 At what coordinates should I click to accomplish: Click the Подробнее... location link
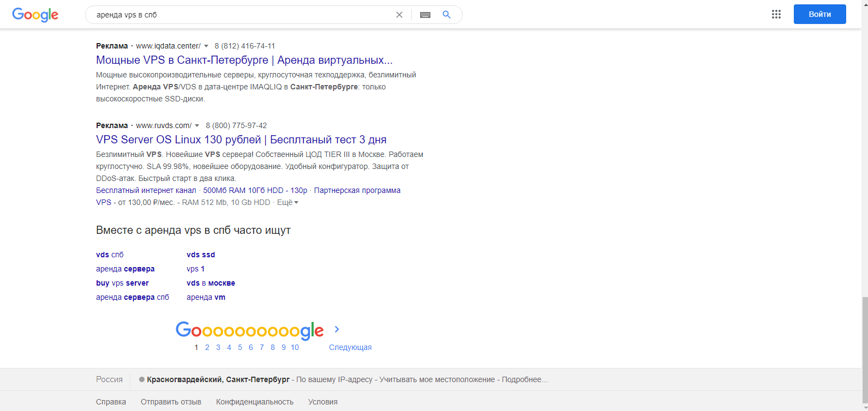[x=525, y=379]
